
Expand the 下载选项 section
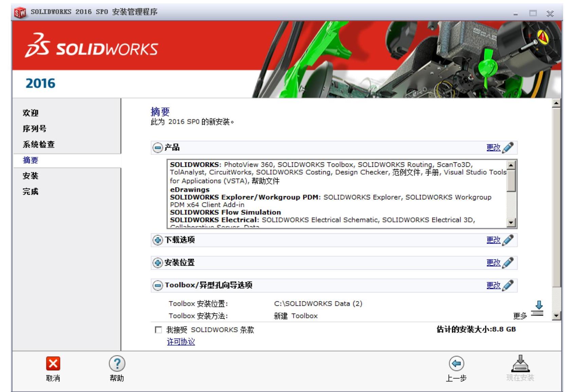(x=158, y=240)
